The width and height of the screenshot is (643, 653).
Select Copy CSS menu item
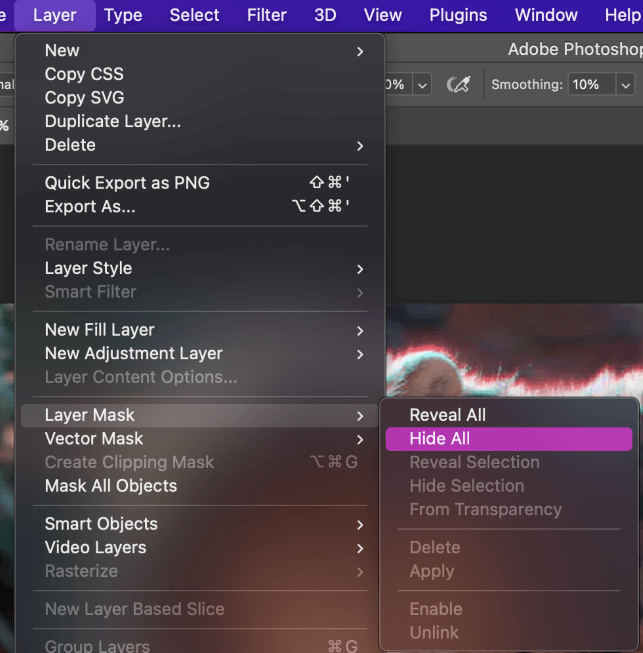(84, 74)
